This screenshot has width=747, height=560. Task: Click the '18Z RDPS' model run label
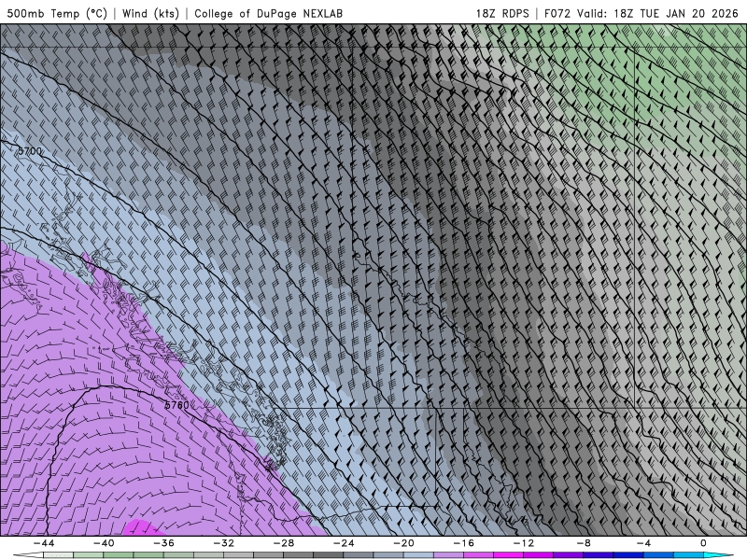pos(502,13)
